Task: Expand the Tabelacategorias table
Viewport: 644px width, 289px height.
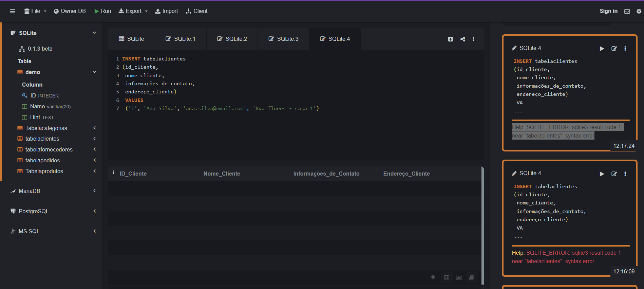Action: (x=94, y=128)
